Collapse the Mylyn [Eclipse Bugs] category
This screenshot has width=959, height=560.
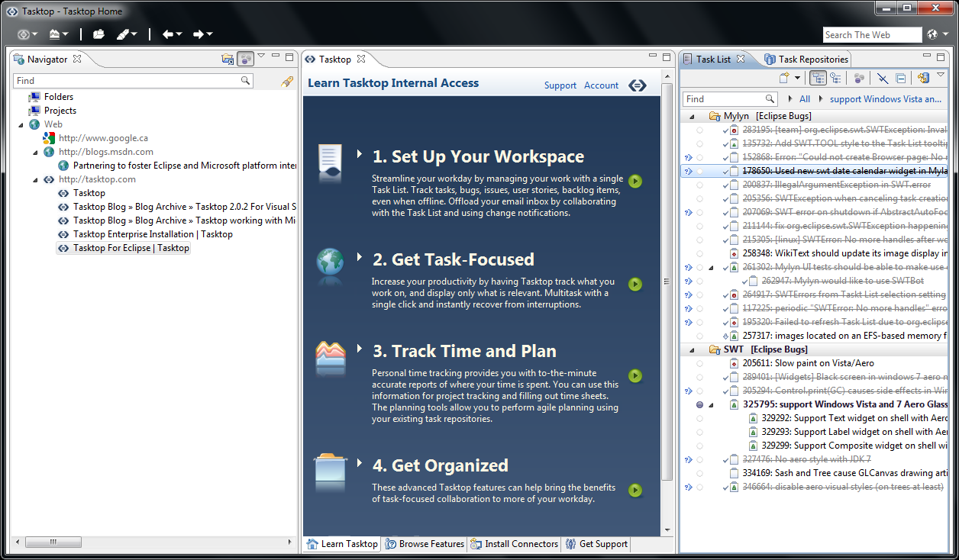[692, 117]
